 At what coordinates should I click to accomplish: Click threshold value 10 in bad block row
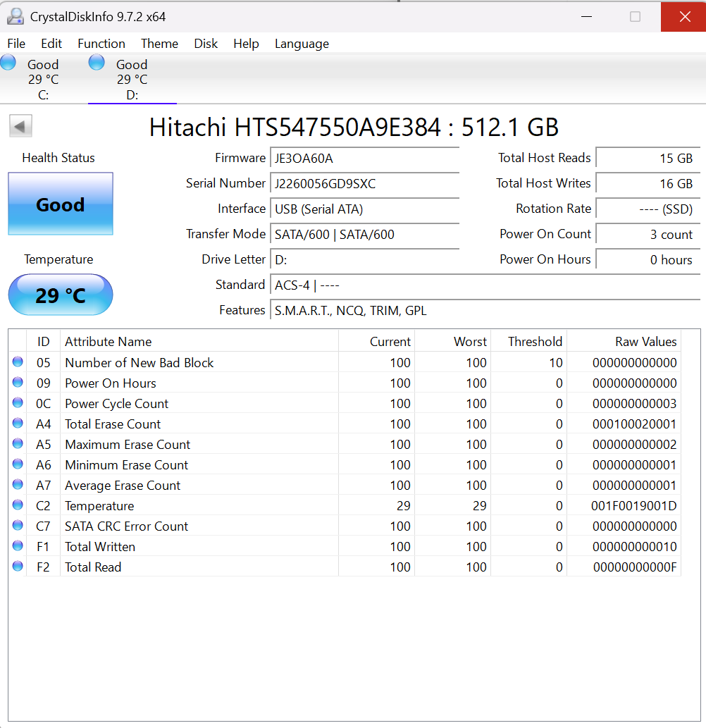[556, 363]
